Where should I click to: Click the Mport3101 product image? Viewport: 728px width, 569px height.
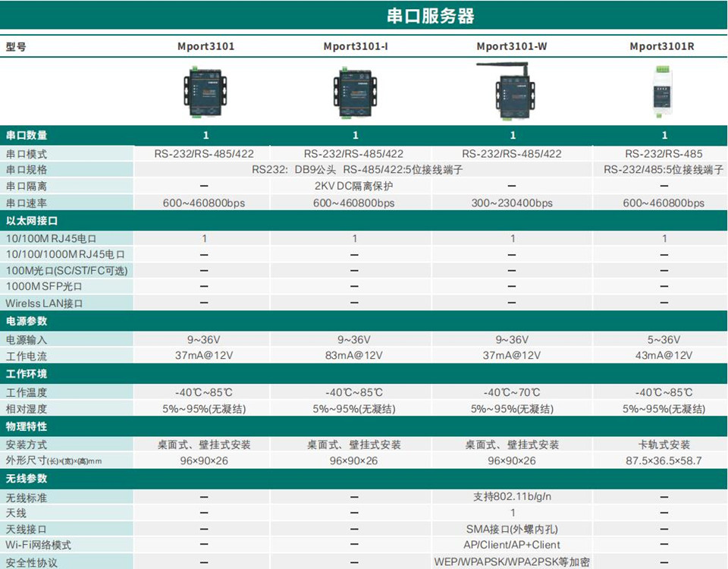pos(205,92)
